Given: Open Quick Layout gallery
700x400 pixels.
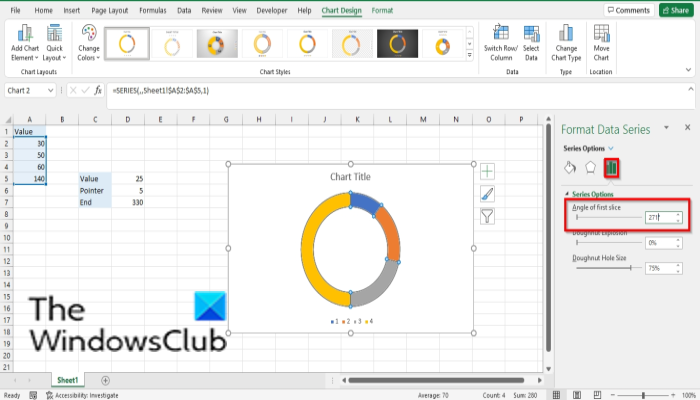Looking at the screenshot, I should pos(54,43).
